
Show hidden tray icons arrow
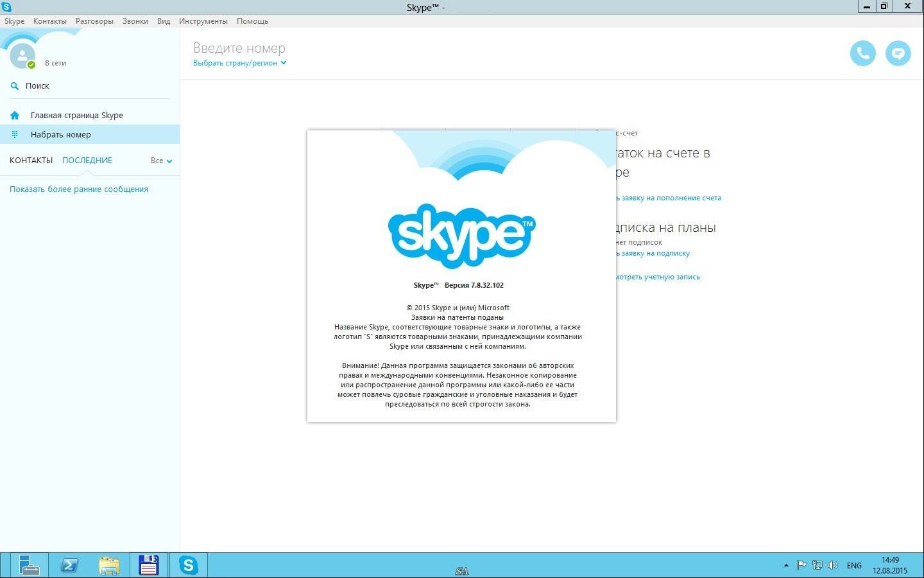click(x=786, y=566)
